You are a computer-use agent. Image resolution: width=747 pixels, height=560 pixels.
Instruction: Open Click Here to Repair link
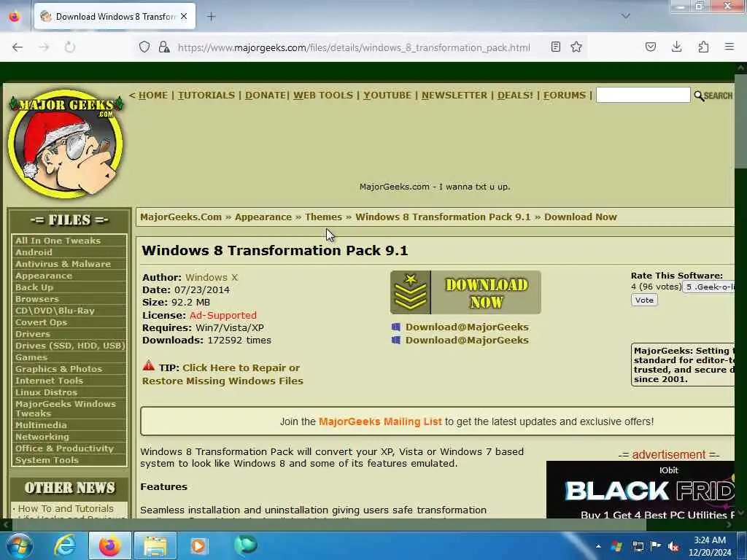pos(222,374)
